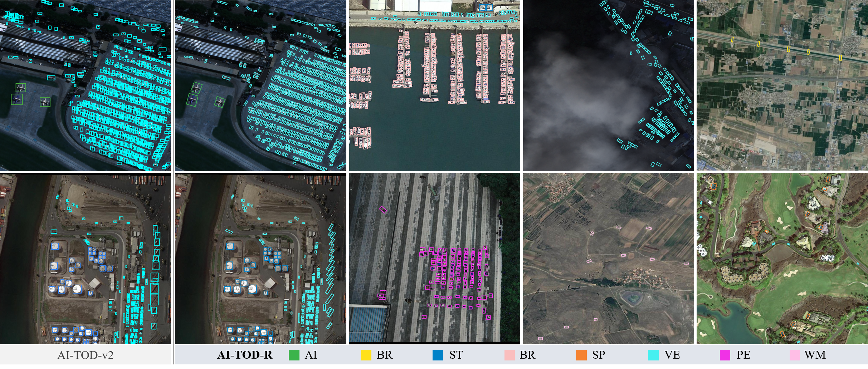The height and width of the screenshot is (369, 868).
Task: Click the VE legend text
Action: pos(672,355)
